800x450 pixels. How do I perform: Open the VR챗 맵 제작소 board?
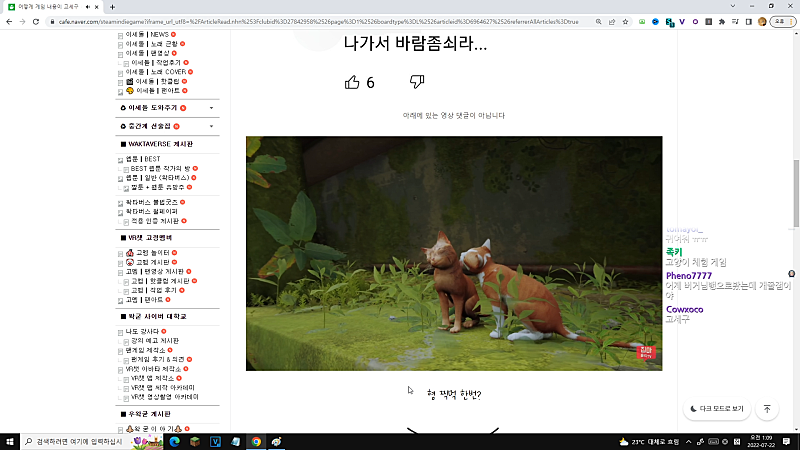[152, 379]
